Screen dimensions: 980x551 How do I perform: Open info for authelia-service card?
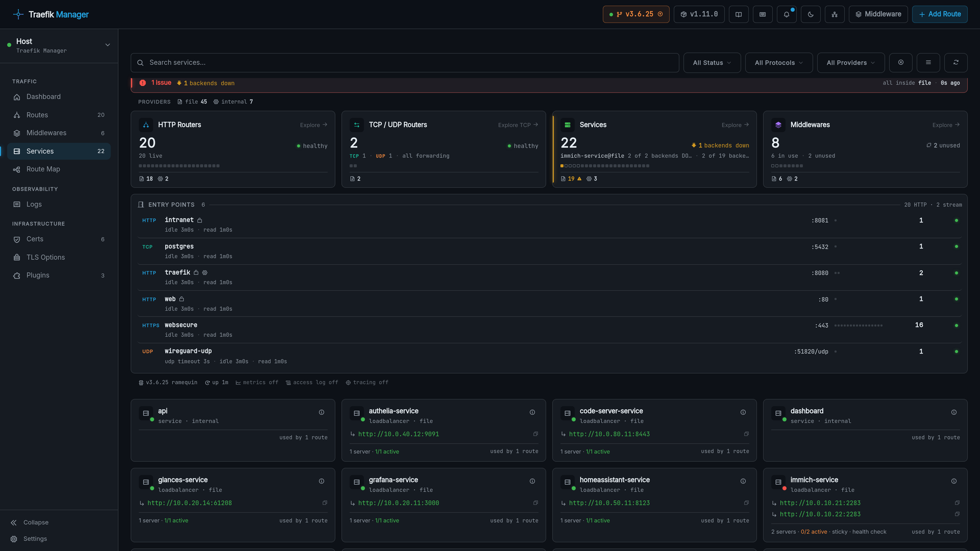pos(532,412)
